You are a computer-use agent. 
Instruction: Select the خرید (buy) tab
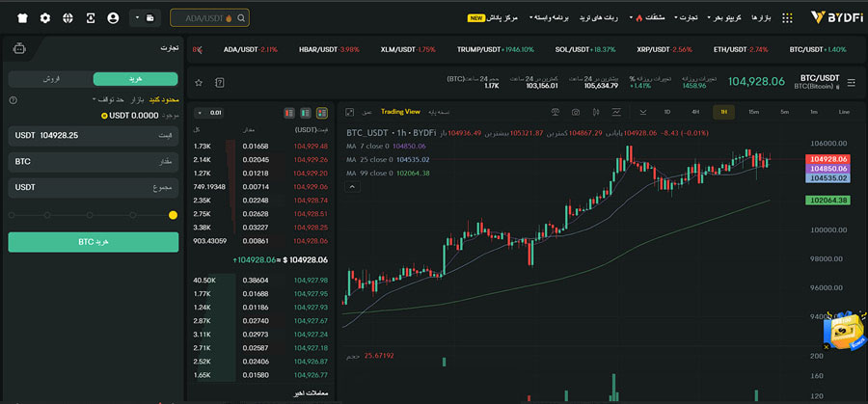click(x=136, y=79)
